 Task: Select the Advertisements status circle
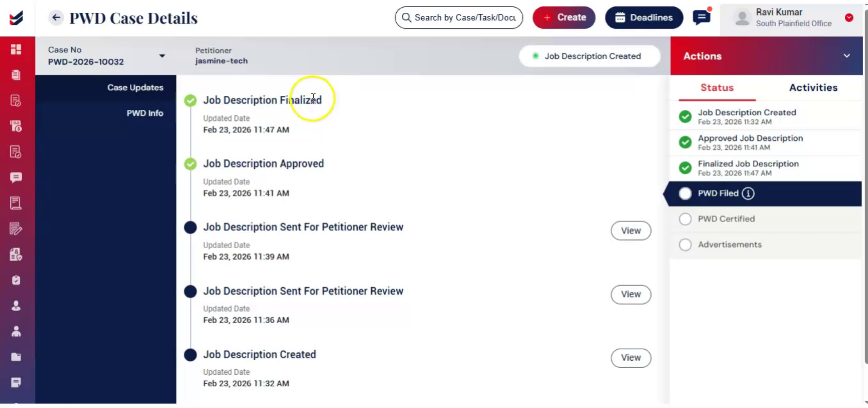coord(685,245)
